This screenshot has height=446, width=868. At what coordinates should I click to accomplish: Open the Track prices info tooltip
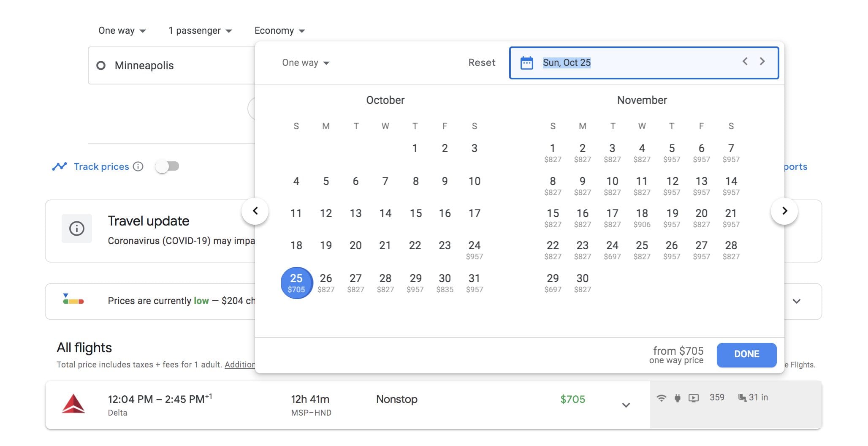click(138, 166)
